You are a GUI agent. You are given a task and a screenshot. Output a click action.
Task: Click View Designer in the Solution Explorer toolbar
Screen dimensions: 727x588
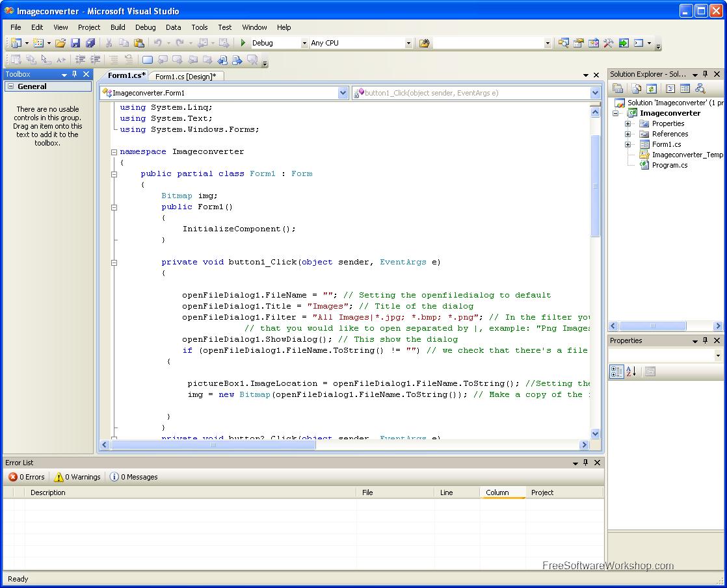click(x=685, y=88)
